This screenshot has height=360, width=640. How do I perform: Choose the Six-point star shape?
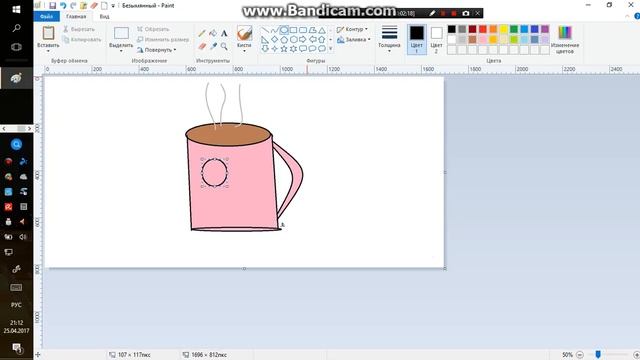pyautogui.click(x=293, y=49)
